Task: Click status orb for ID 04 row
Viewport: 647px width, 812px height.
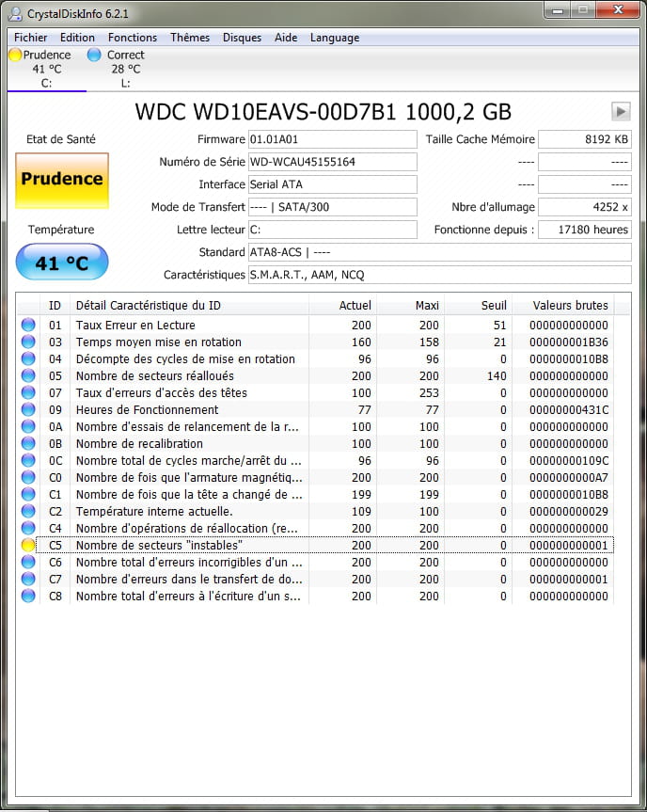Action: [x=28, y=358]
